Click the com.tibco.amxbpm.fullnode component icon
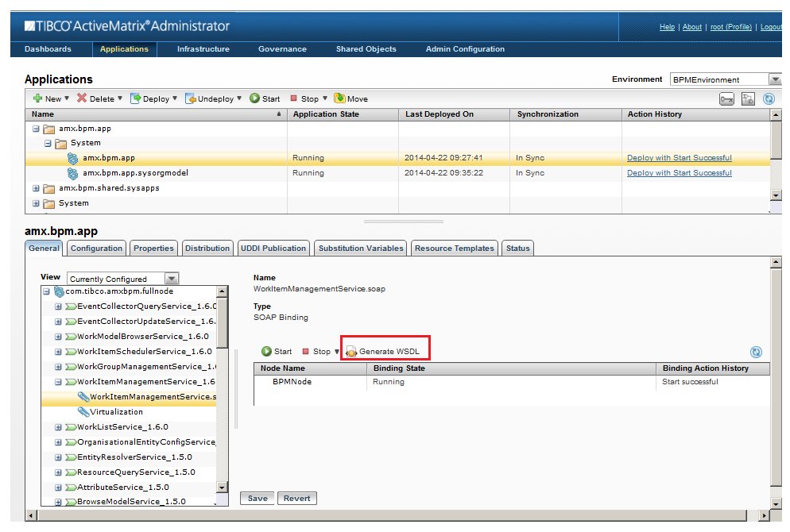 point(59,291)
